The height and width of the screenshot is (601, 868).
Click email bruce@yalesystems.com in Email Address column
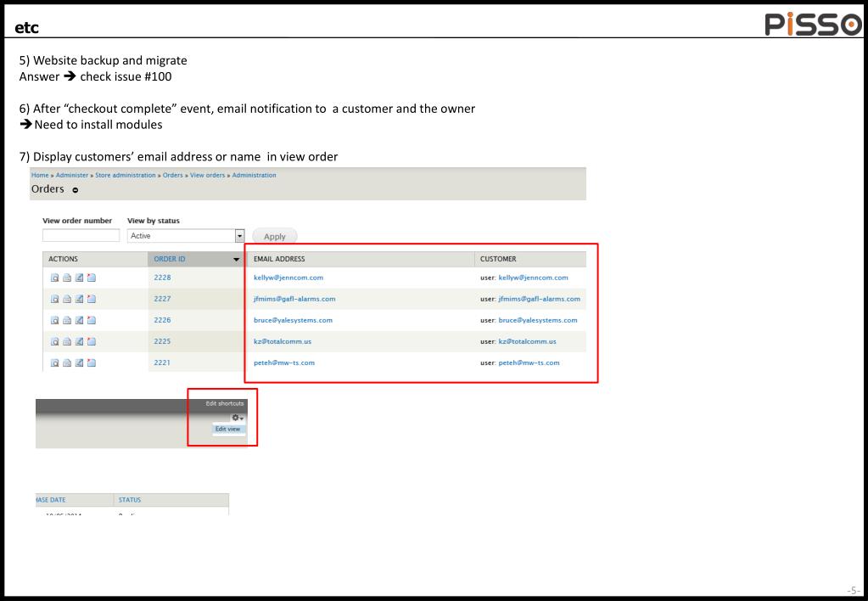tap(293, 320)
